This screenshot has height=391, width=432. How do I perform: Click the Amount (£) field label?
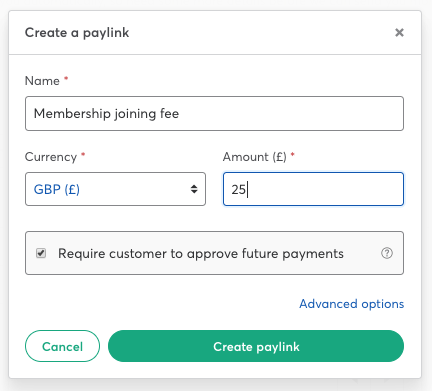click(255, 157)
